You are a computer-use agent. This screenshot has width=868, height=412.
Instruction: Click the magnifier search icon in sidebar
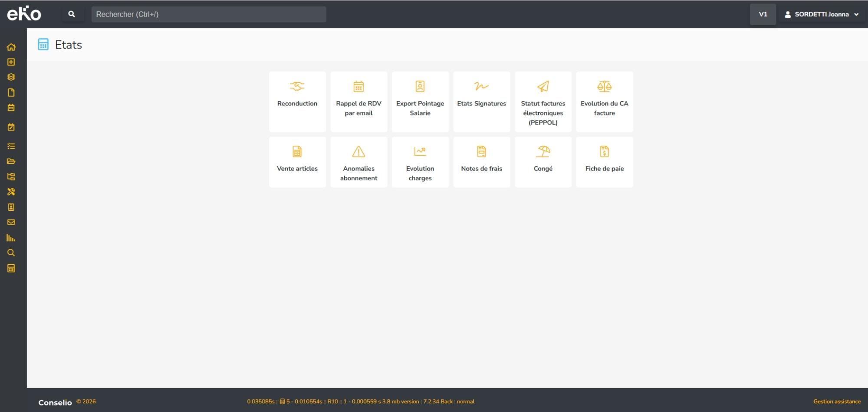[11, 253]
